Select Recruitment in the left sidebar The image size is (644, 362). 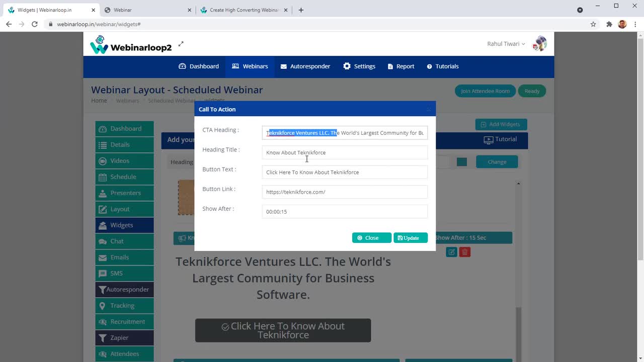(x=125, y=322)
